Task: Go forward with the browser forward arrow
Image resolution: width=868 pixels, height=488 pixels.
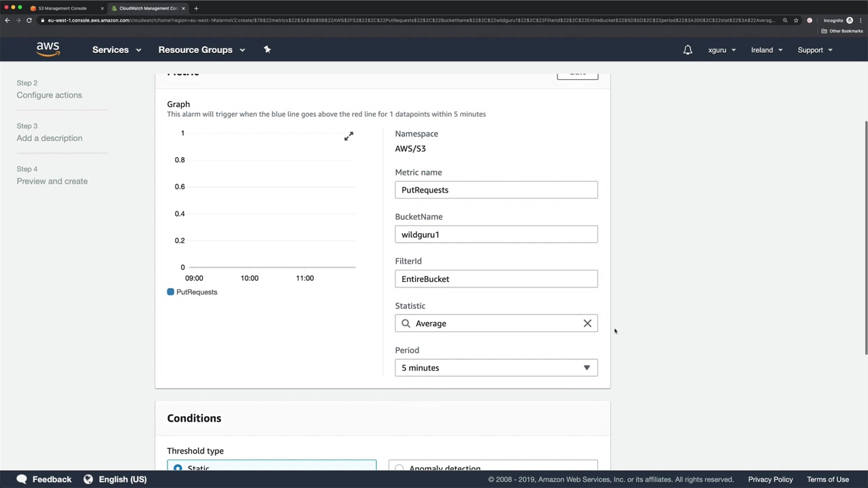Action: click(x=18, y=20)
